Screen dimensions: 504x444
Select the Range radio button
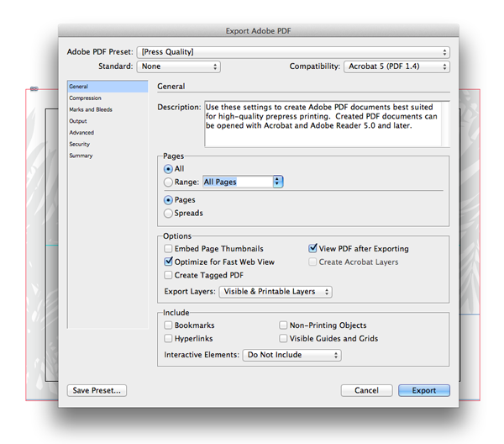point(168,182)
